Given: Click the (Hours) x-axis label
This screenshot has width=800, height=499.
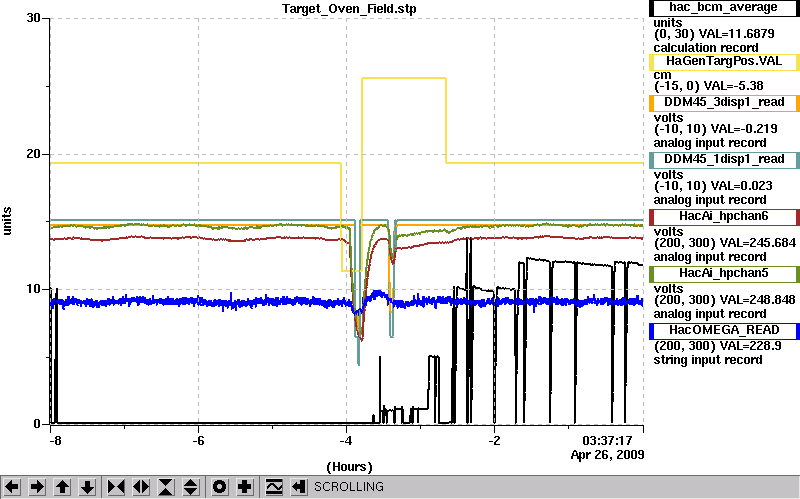Looking at the screenshot, I should click(x=349, y=467).
